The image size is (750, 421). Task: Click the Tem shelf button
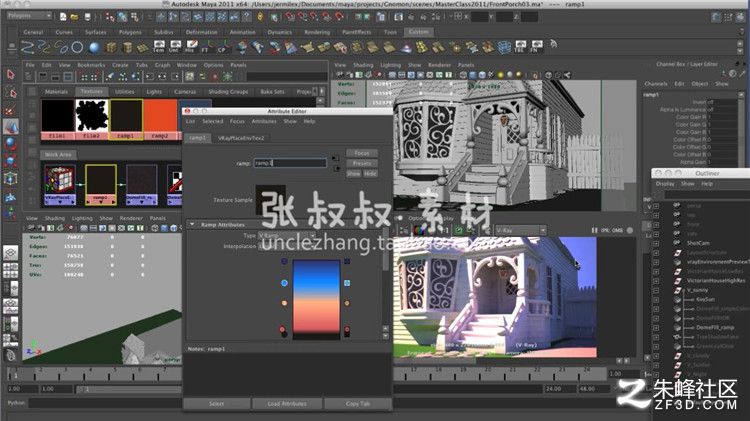coord(159,47)
